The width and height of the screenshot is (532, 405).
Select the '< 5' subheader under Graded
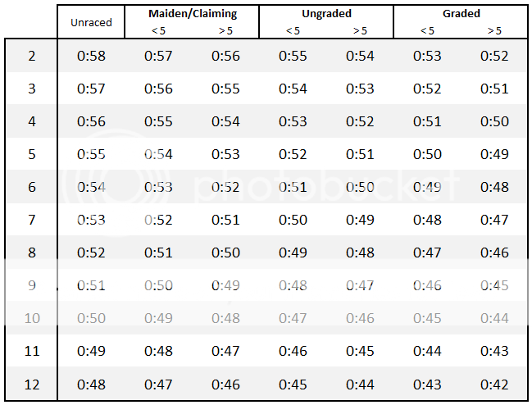(427, 30)
